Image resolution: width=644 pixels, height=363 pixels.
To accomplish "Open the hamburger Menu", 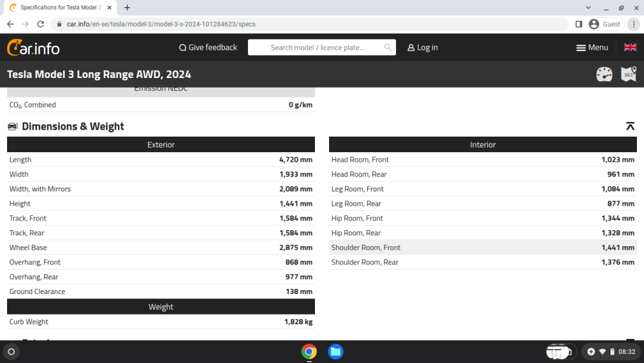I will (x=592, y=48).
